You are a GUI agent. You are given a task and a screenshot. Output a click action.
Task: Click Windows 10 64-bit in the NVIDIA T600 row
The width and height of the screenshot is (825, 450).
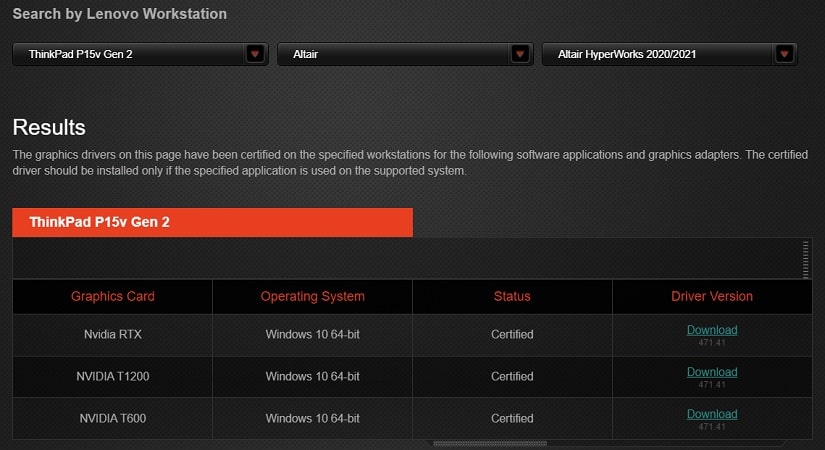[x=313, y=419]
